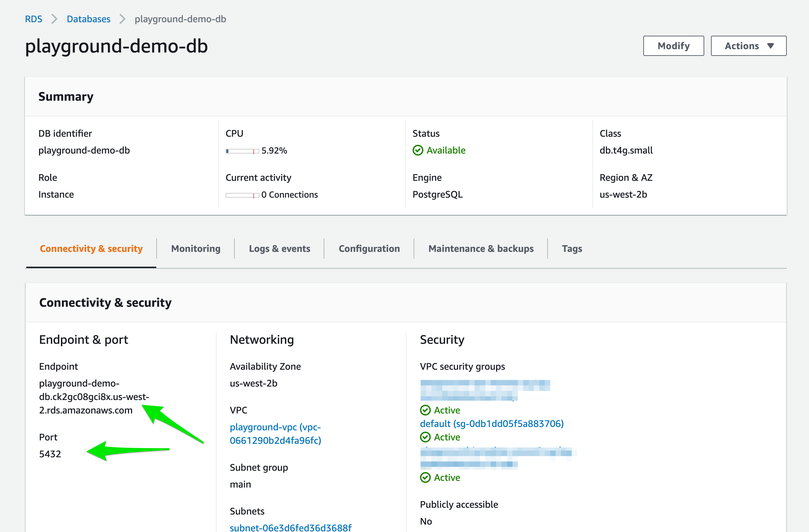This screenshot has height=532, width=809.
Task: Click the page title playground-demo-db
Action: tap(116, 46)
